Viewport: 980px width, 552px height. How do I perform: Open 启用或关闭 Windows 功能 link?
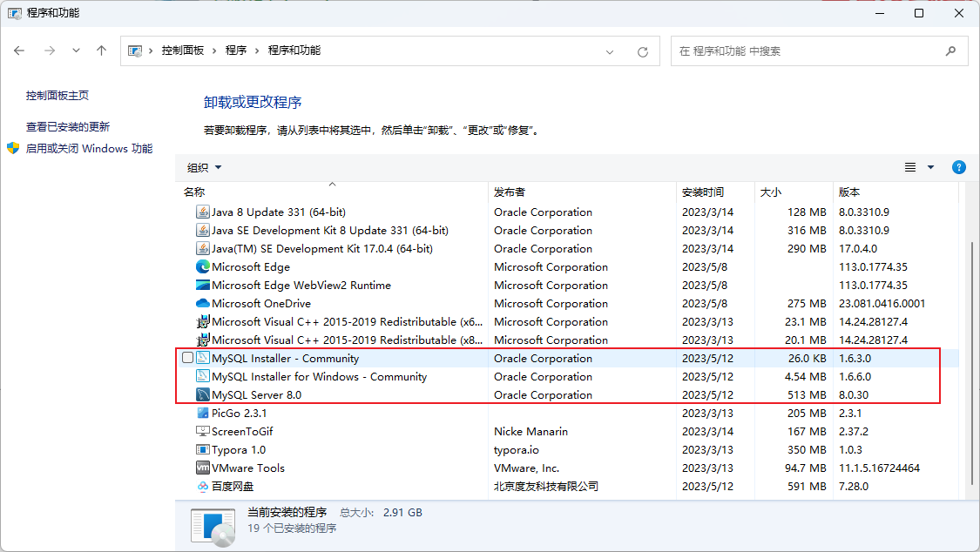89,149
